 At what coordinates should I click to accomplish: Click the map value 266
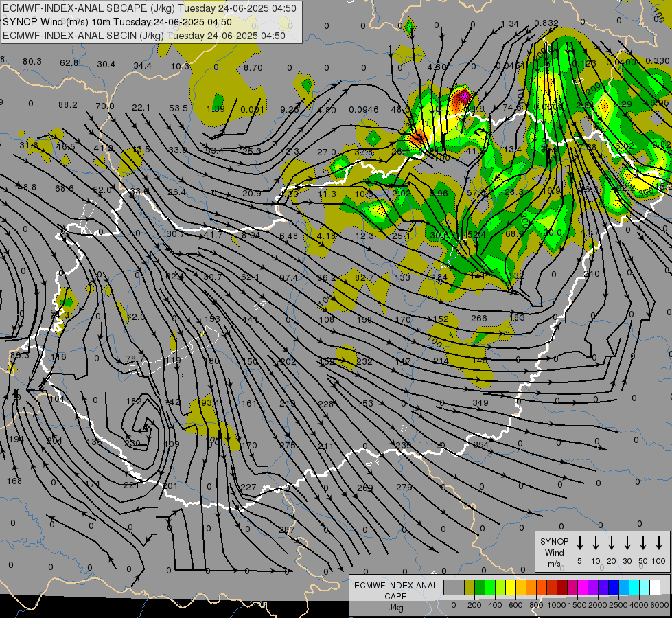tap(478, 318)
